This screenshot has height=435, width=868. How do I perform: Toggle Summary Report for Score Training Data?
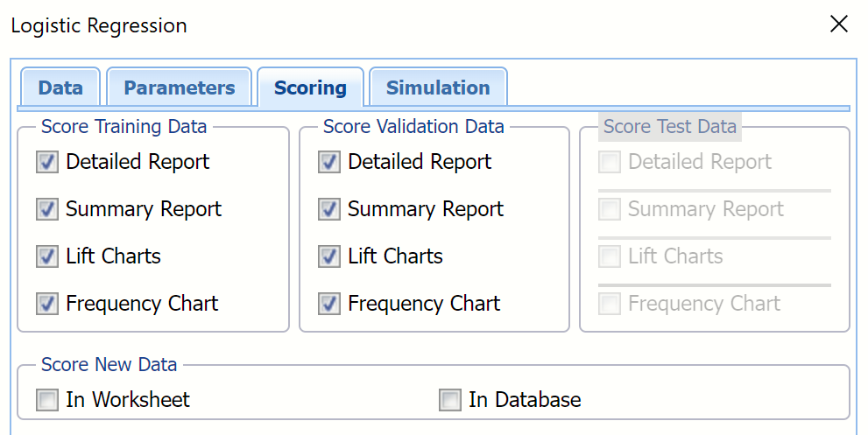(47, 209)
